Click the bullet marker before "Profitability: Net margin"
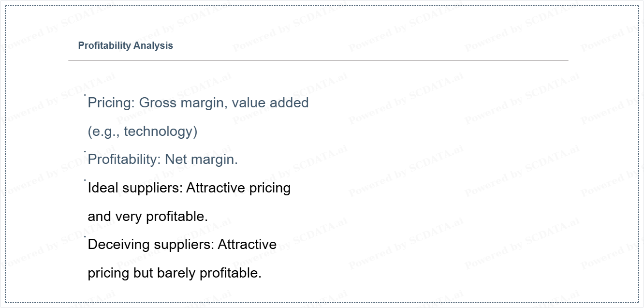 pyautogui.click(x=85, y=151)
